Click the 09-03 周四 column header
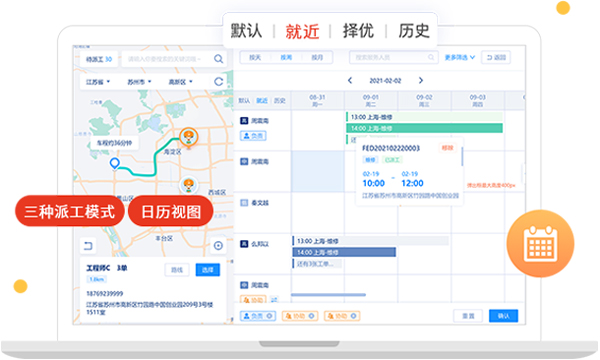 pos(478,101)
